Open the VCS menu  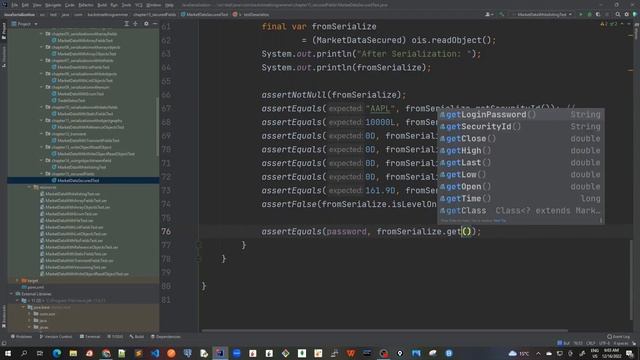click(x=139, y=5)
